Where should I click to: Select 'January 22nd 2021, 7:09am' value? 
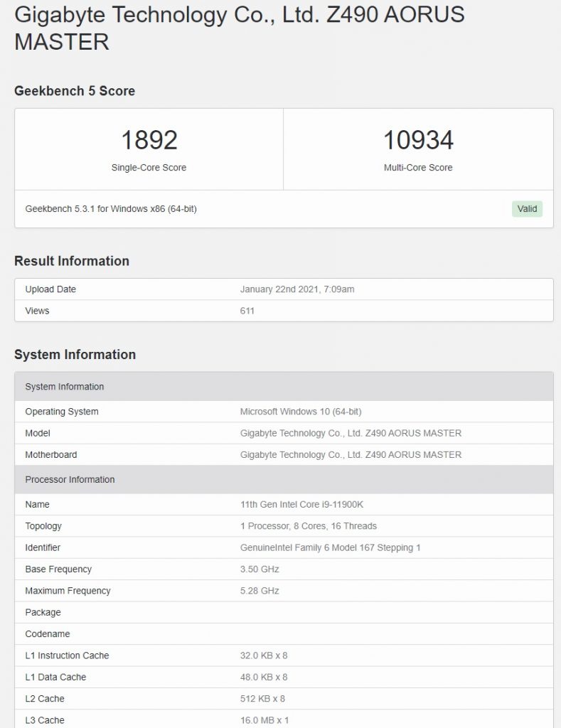click(297, 289)
